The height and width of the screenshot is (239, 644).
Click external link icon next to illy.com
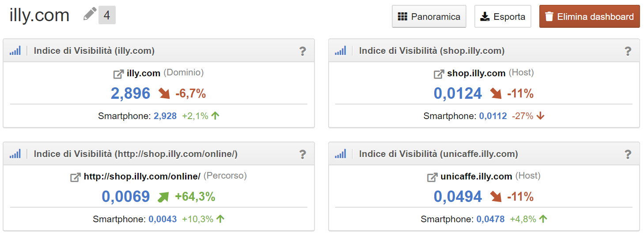click(x=118, y=74)
